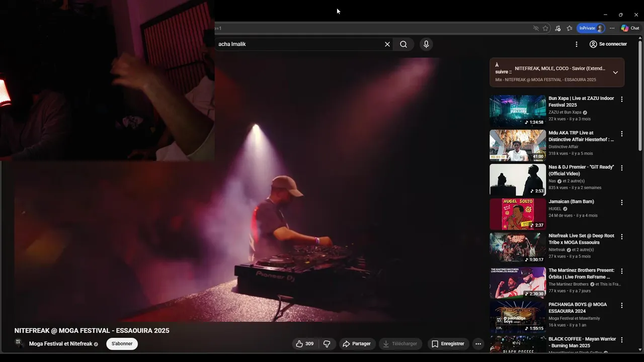Expand the À suivre playlist chevron

point(615,72)
